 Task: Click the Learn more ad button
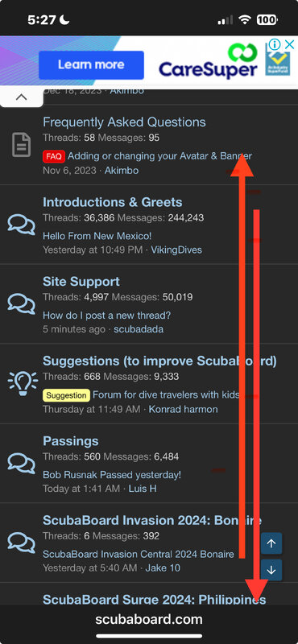pyautogui.click(x=91, y=65)
